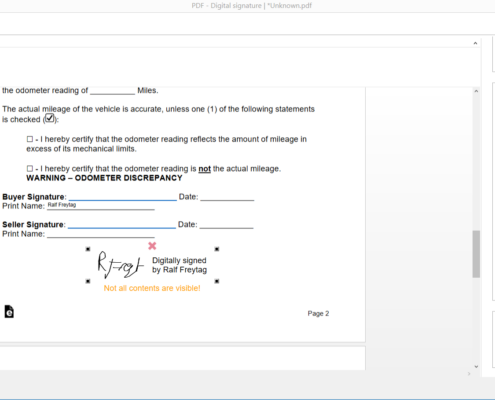Collapse the panel with the top chevron arrow
The width and height of the screenshot is (495, 400).
[475, 43]
